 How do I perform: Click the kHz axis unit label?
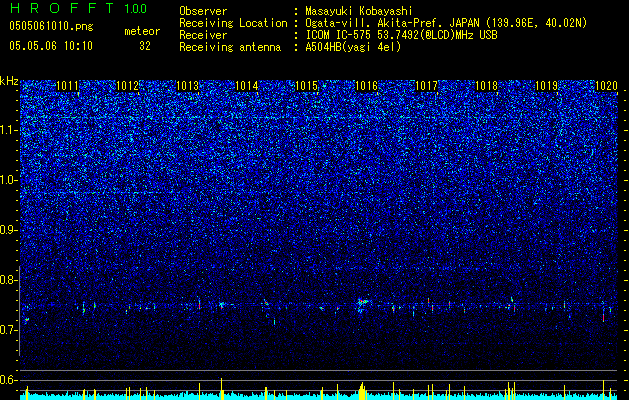[x=9, y=81]
